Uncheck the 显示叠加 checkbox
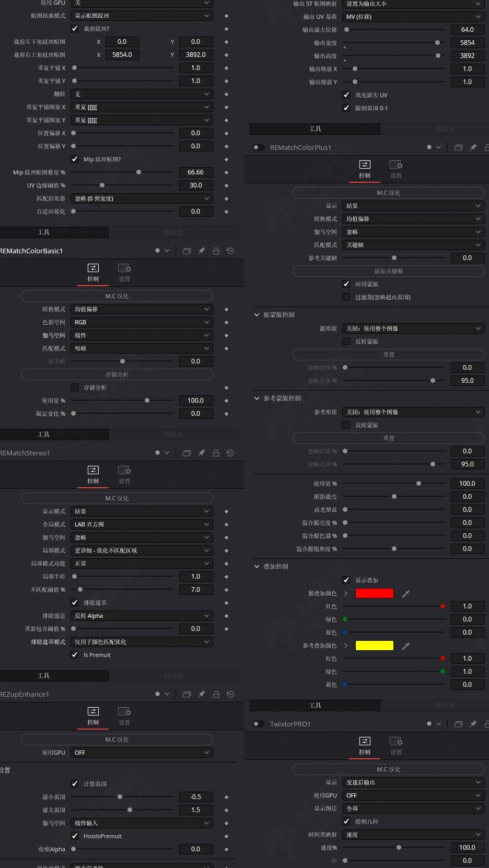The width and height of the screenshot is (489, 868). pyautogui.click(x=346, y=580)
